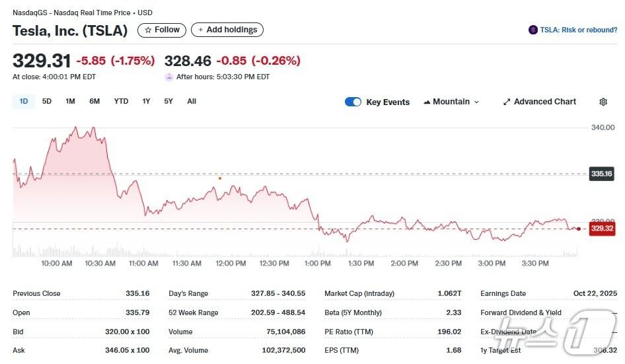The height and width of the screenshot is (364, 625).
Task: Click the after hours moon icon
Action: coord(169,77)
